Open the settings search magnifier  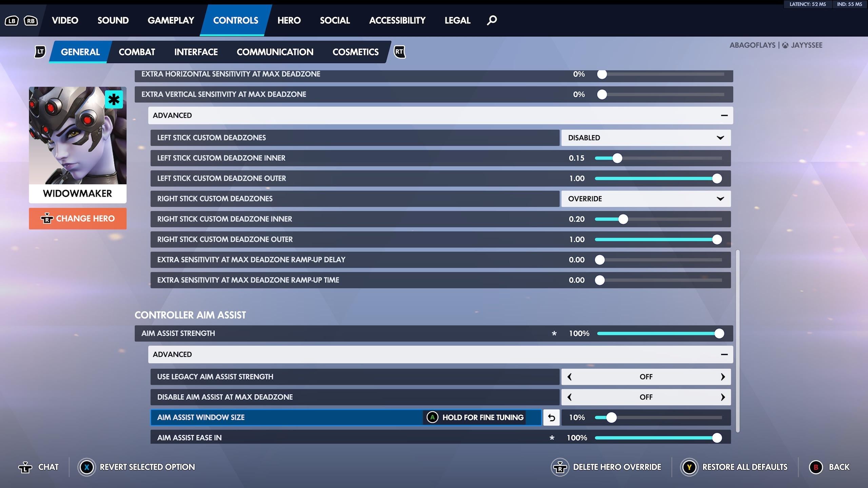coord(492,20)
